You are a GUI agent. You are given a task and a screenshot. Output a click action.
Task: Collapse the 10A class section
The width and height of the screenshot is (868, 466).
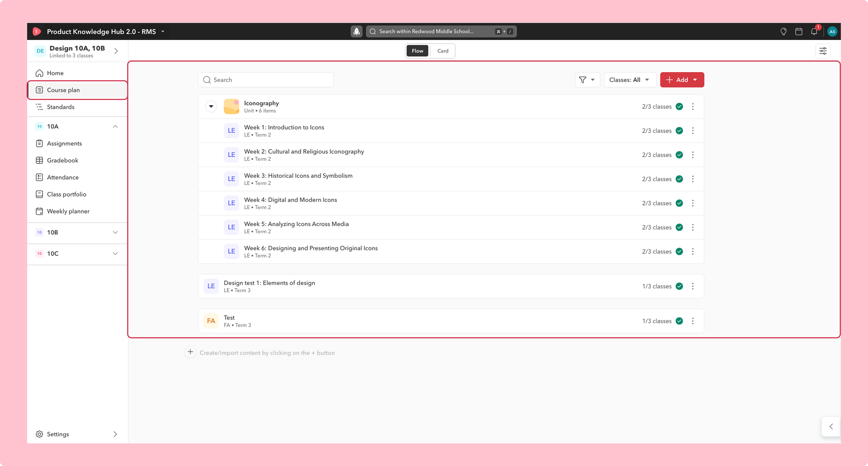tap(115, 127)
